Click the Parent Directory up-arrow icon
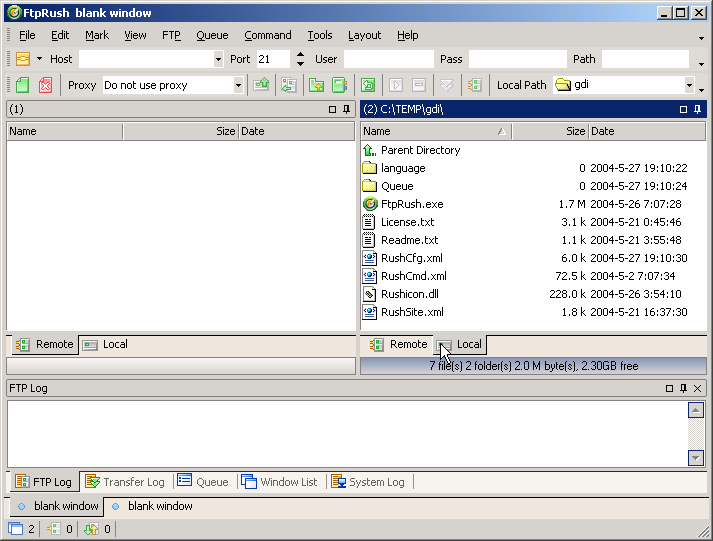Screen dimensions: 713x541 pyautogui.click(x=370, y=150)
